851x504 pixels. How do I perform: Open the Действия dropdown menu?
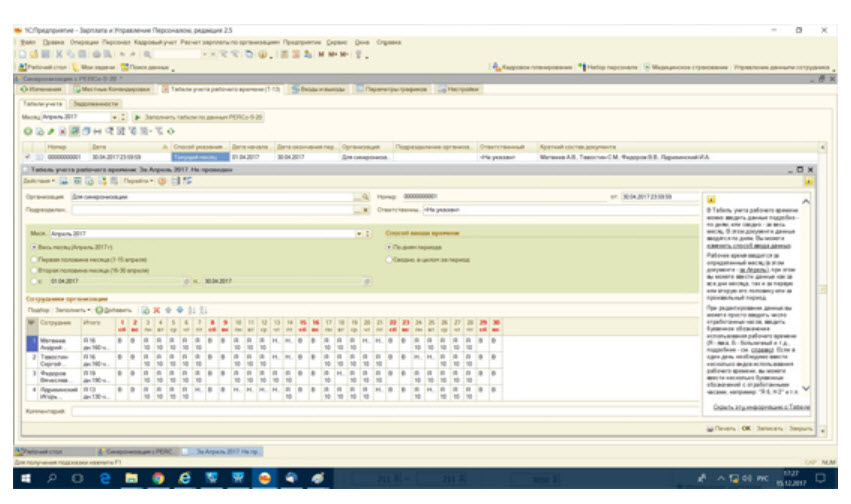(x=39, y=181)
